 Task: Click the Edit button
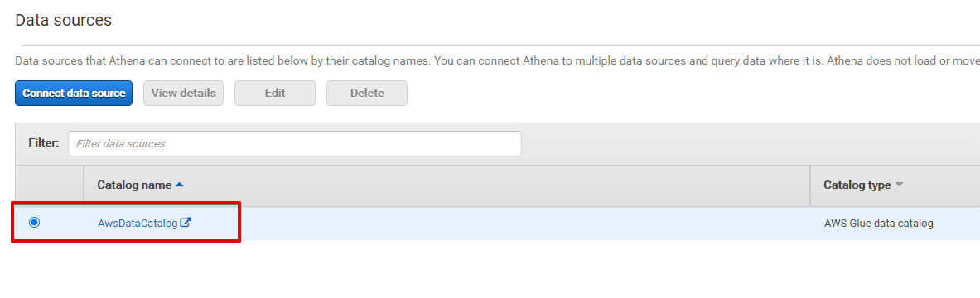275,93
